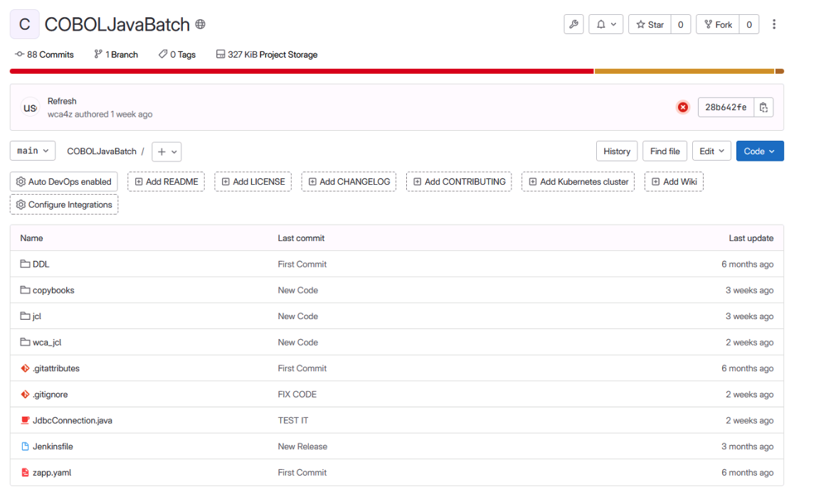Open the Jenkinsfile
Screen dimensions: 816x504
[x=53, y=446]
